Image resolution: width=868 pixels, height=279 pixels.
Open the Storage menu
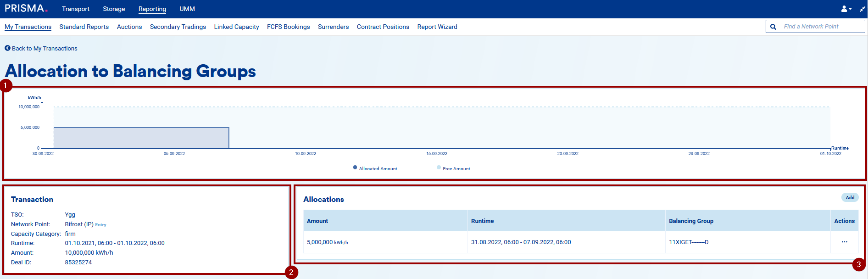[114, 9]
